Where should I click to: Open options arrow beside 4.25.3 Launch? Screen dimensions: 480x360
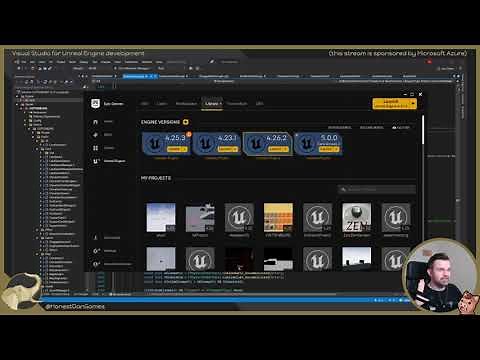pyautogui.click(x=184, y=149)
